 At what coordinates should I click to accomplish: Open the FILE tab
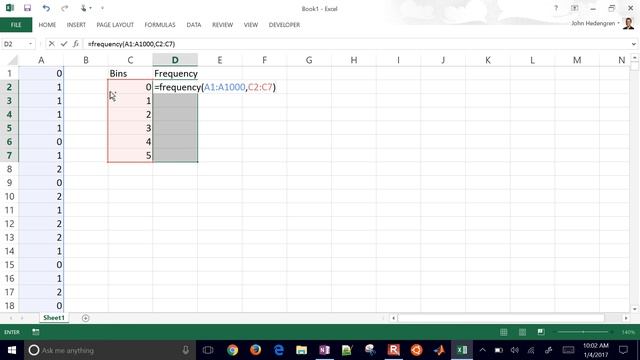click(16, 25)
